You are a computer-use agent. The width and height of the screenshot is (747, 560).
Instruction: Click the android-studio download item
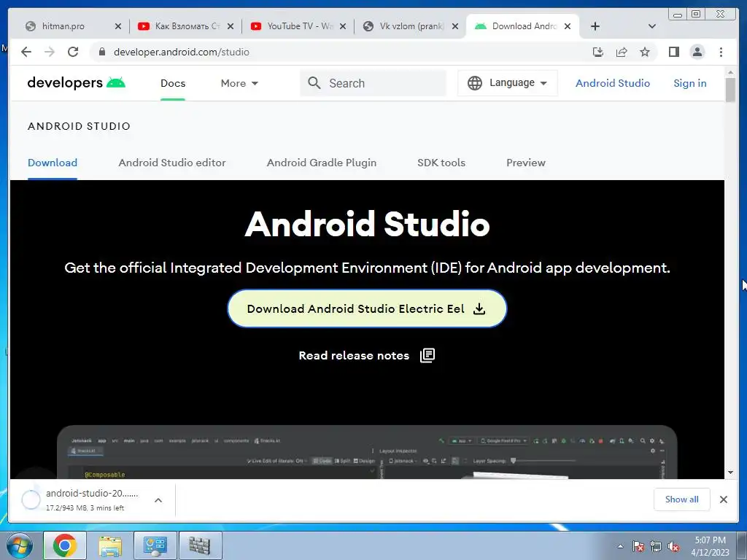coord(85,500)
